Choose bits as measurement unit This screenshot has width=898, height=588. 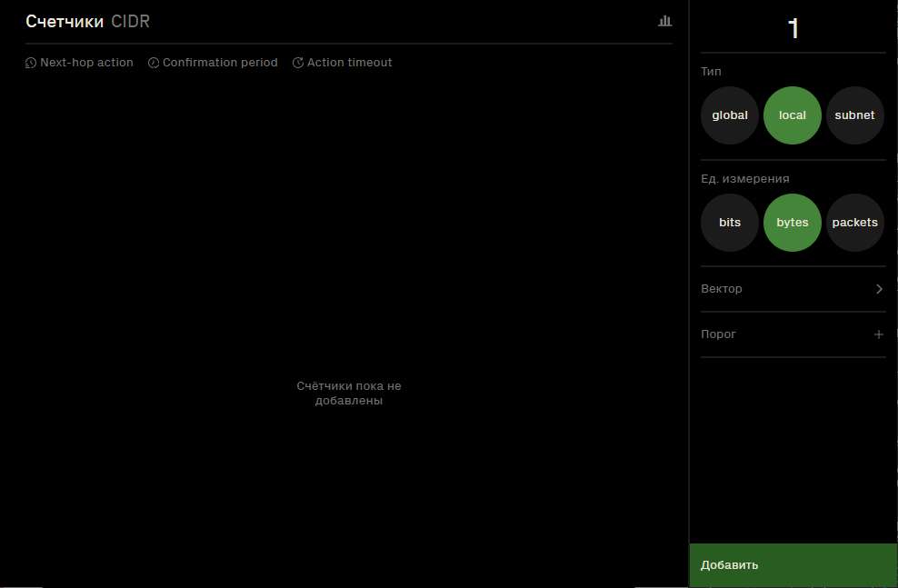(x=730, y=222)
